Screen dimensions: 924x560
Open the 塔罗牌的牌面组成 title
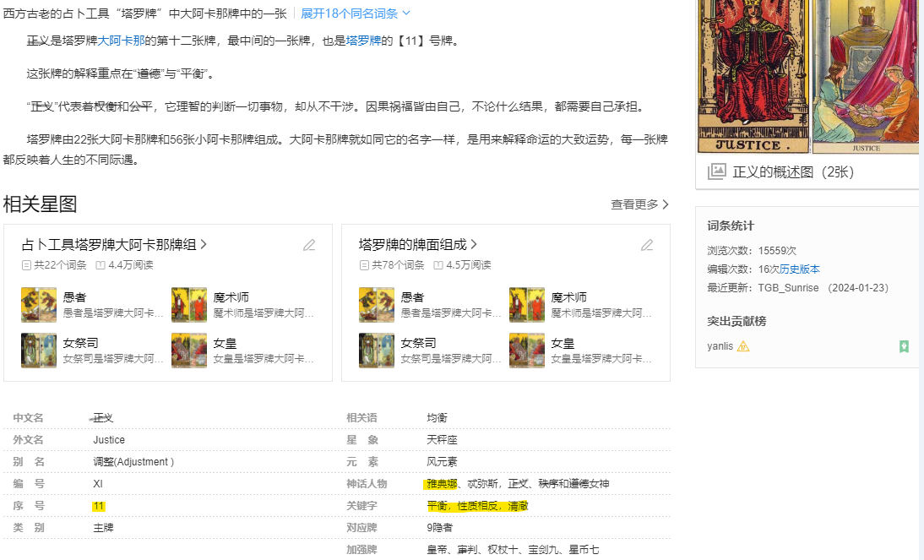[412, 245]
